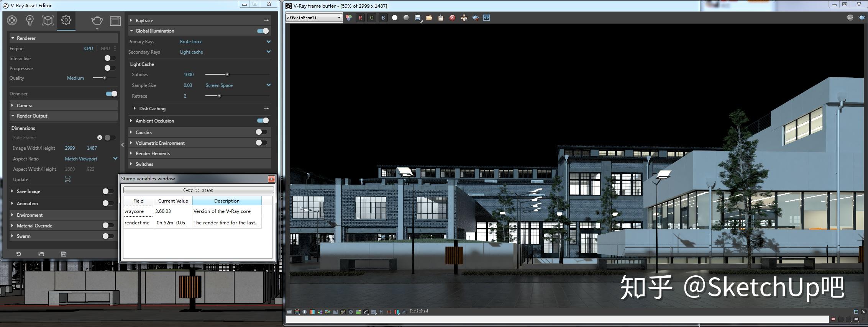Click the region render teapot icon
This screenshot has height=327, width=868.
click(x=475, y=18)
